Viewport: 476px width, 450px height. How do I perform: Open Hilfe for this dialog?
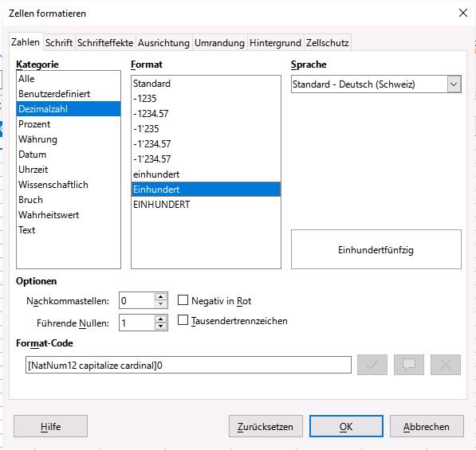pyautogui.click(x=50, y=426)
